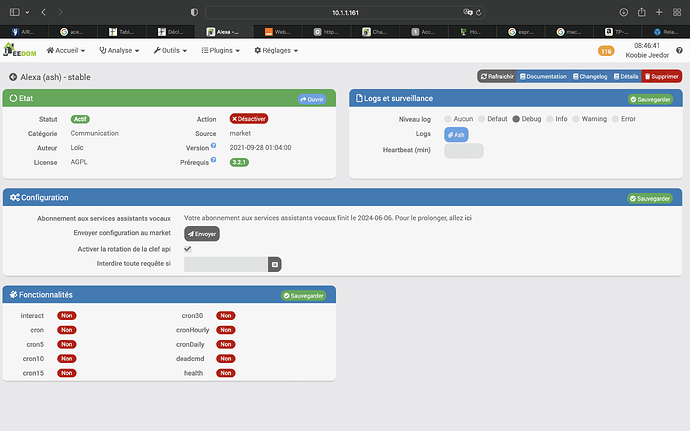The height and width of the screenshot is (431, 690).
Task: Toggle the cronHourly Non badge
Action: (226, 330)
